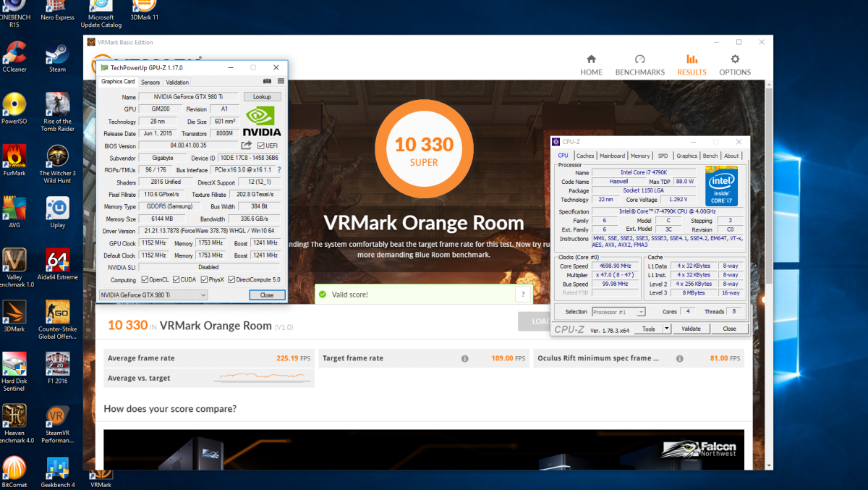Open Microsoft Update Catalog desktop shortcut
Viewport: 868px width, 490px height.
[x=101, y=13]
